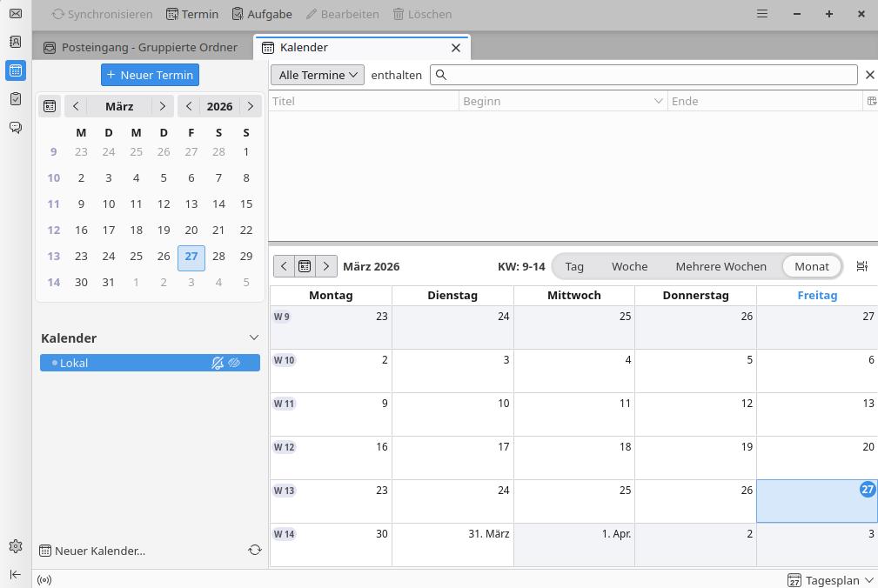Click Neuer Kalender... link

[x=99, y=551]
